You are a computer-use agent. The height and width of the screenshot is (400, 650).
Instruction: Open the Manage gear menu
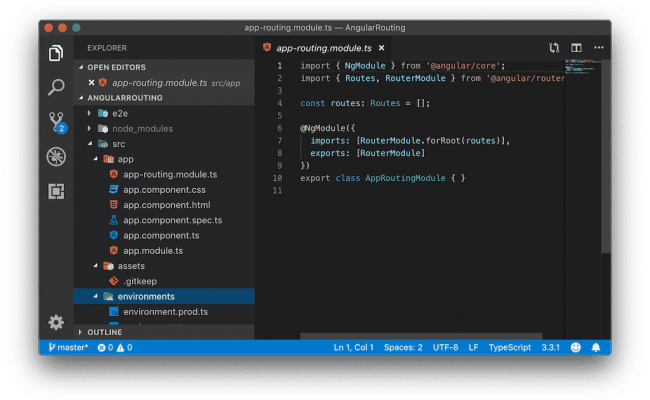coord(56,322)
